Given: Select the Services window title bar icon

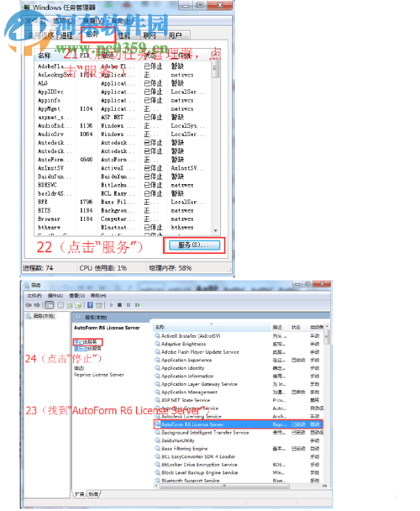Looking at the screenshot, I should pyautogui.click(x=27, y=285).
